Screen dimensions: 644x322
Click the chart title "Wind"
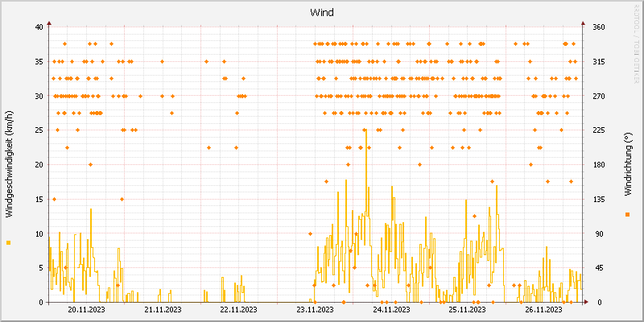click(x=322, y=13)
